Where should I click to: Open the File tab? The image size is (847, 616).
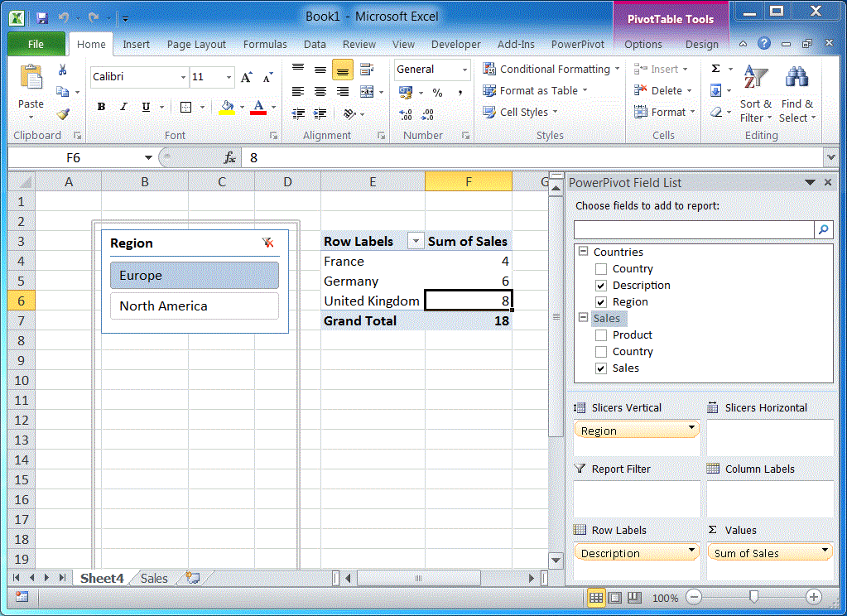[36, 45]
